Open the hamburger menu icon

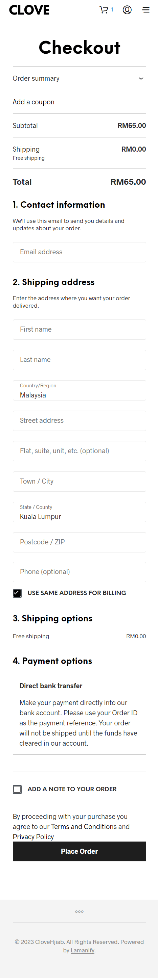point(146,10)
